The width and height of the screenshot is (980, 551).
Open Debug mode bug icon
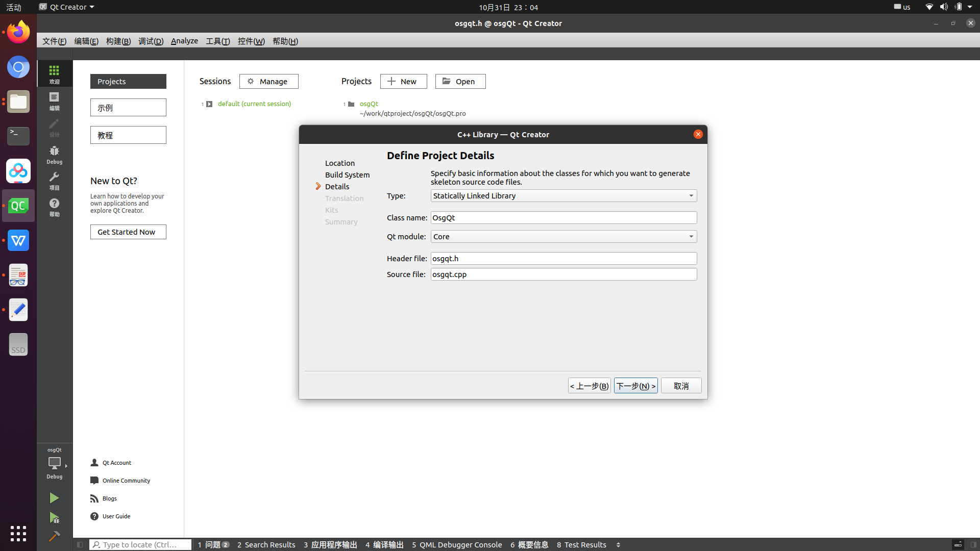pyautogui.click(x=54, y=154)
